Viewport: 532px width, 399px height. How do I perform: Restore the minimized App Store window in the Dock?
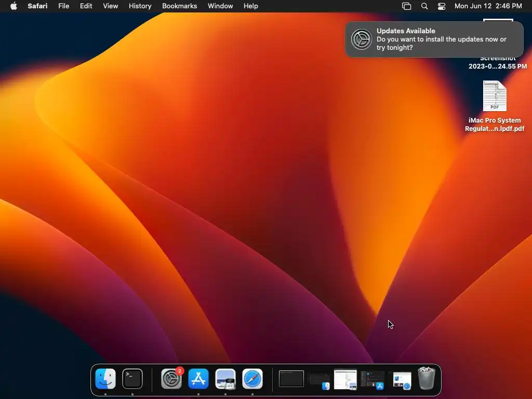(373, 380)
